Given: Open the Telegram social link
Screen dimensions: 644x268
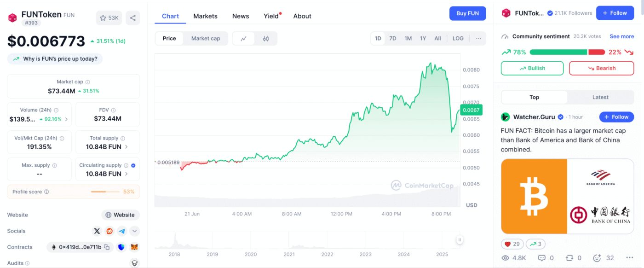Looking at the screenshot, I should pyautogui.click(x=122, y=231).
